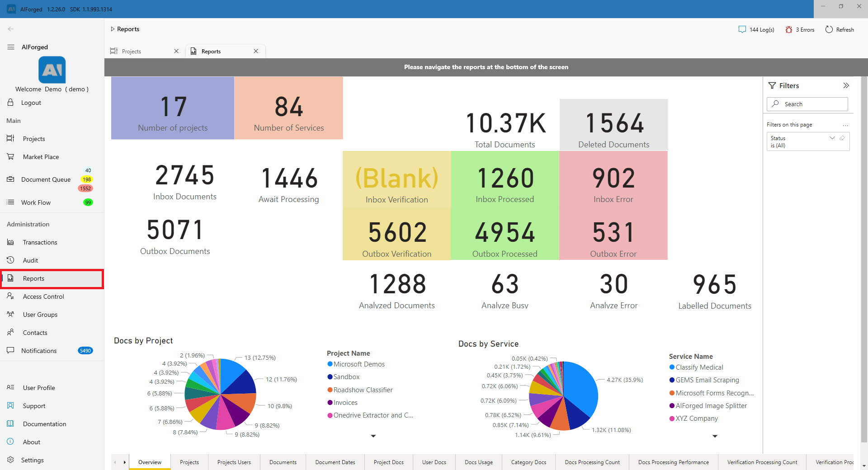Click the Refresh button label

[x=845, y=29]
